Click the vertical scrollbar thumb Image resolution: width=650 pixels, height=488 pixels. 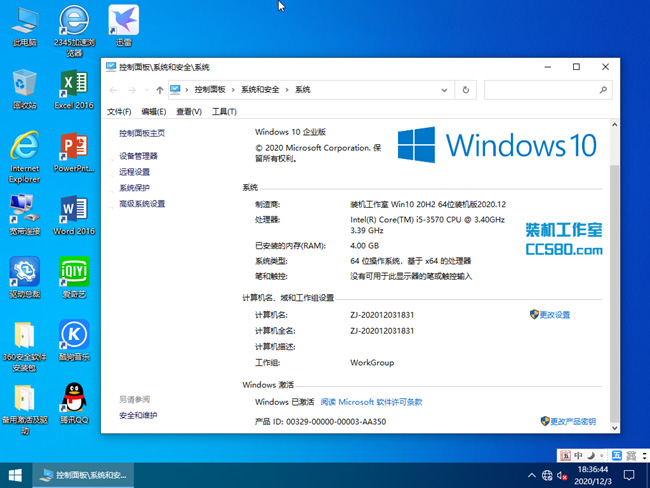click(x=614, y=294)
